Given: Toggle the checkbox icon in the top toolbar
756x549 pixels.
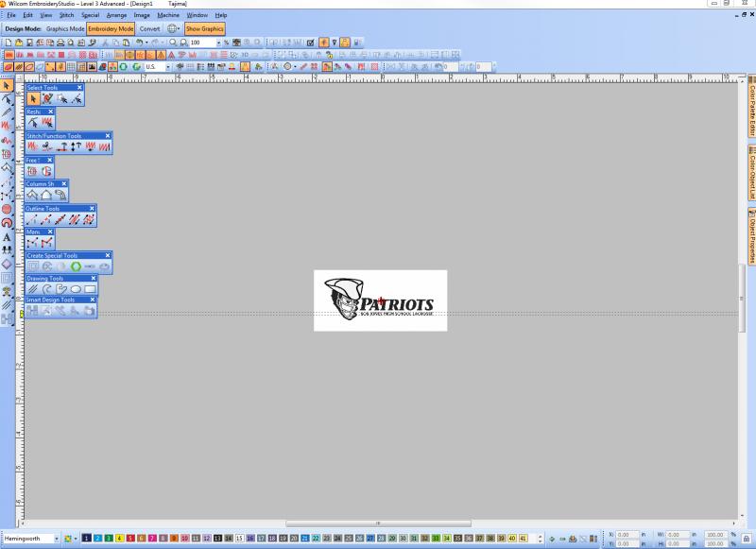Looking at the screenshot, I should (311, 43).
